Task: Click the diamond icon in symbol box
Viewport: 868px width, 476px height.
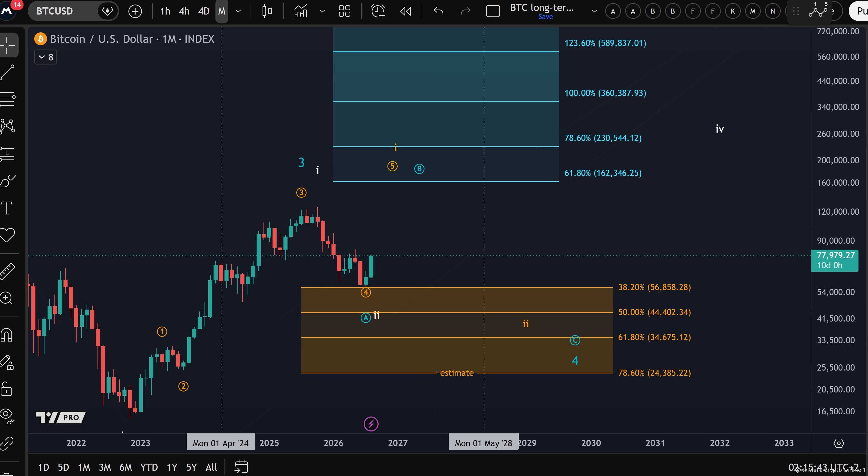Action: 107,11
